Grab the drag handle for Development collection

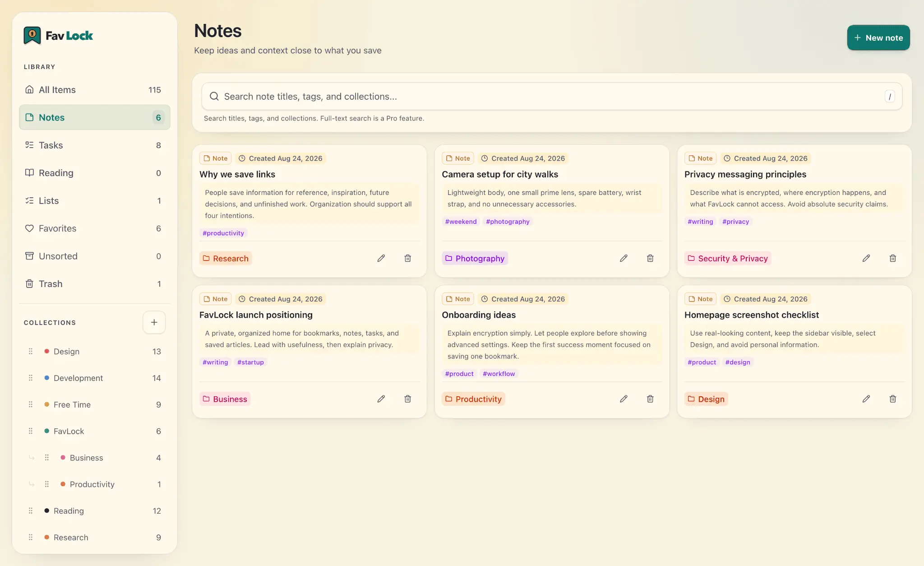pos(31,378)
